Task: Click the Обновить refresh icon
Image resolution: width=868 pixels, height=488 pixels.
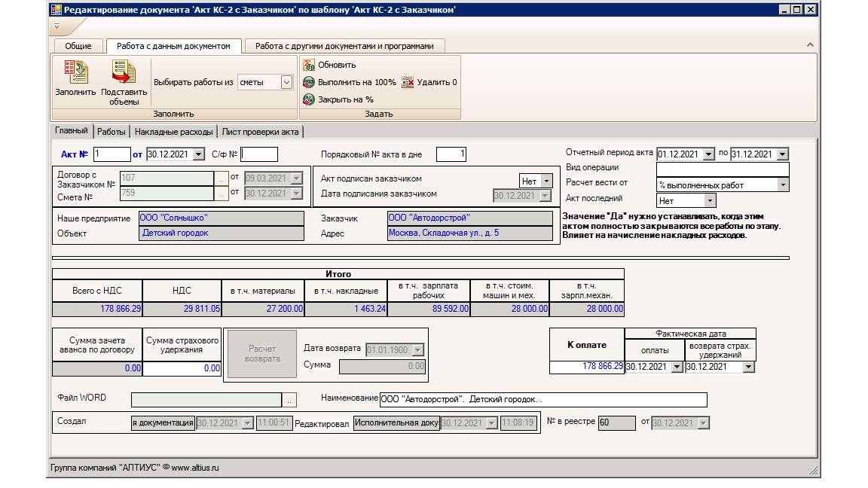Action: point(308,65)
